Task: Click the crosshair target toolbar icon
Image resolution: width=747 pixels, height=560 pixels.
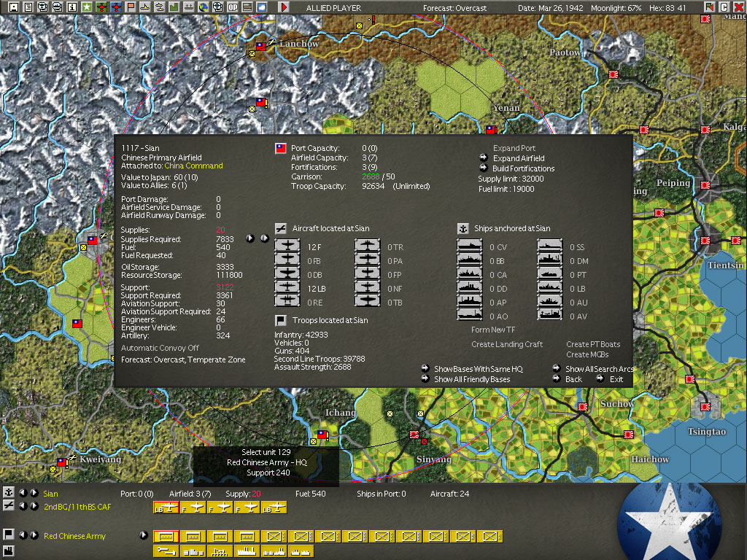Action: pos(217,7)
